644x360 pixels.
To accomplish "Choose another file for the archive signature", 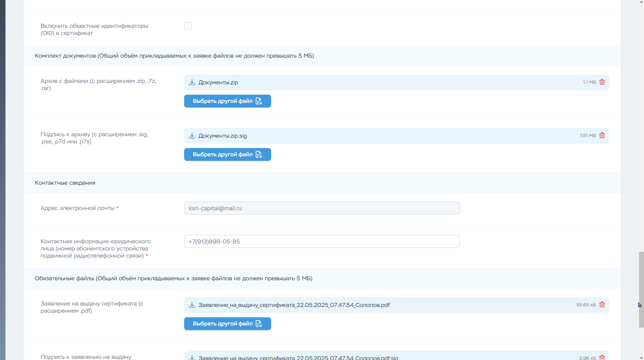I will 227,154.
